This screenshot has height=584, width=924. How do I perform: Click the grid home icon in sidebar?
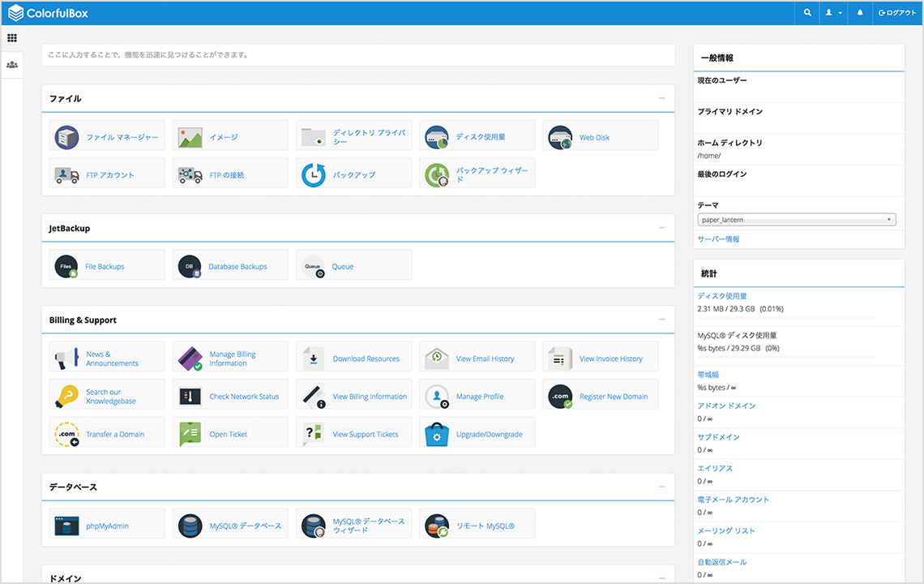click(12, 38)
